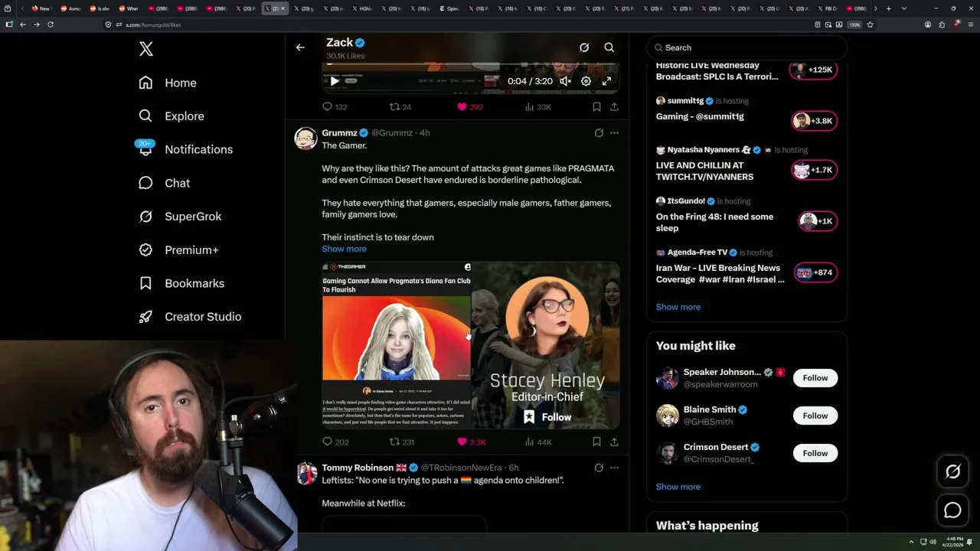
Task: Open browser tab list dropdown
Action: pos(904,8)
